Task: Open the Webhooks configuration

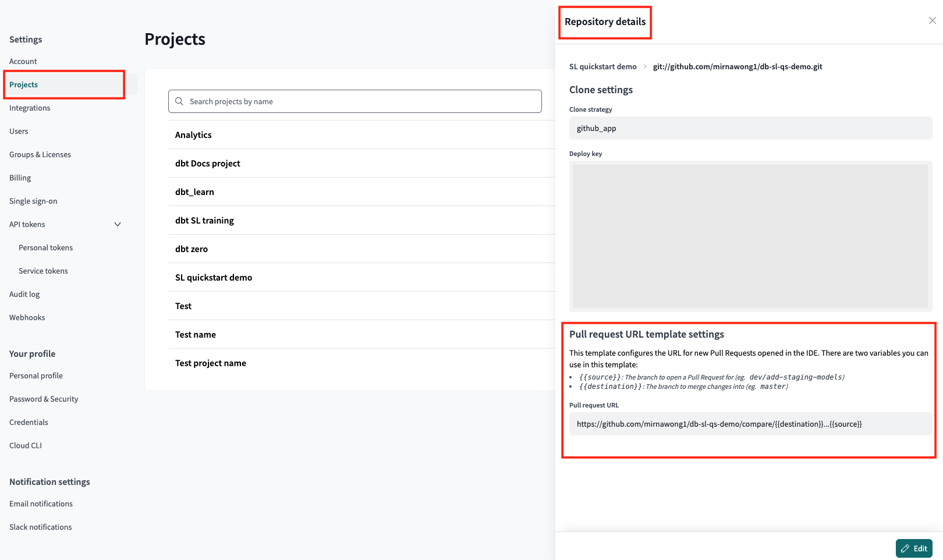Action: point(27,317)
